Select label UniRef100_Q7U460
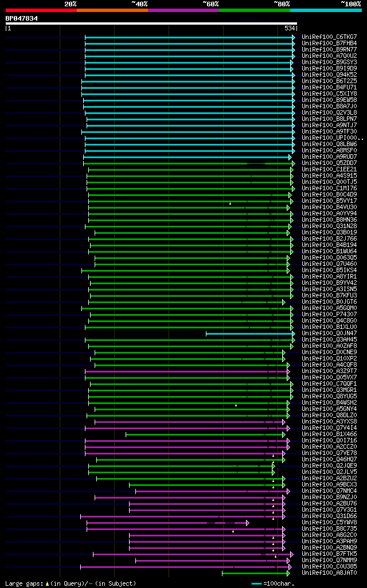The height and width of the screenshot is (588, 367). coord(329,264)
